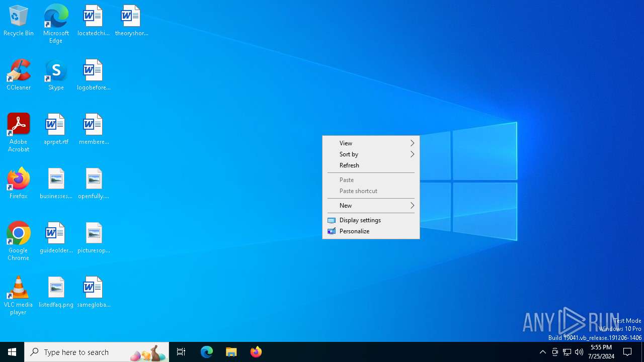Open the network status tray icon

(x=567, y=352)
